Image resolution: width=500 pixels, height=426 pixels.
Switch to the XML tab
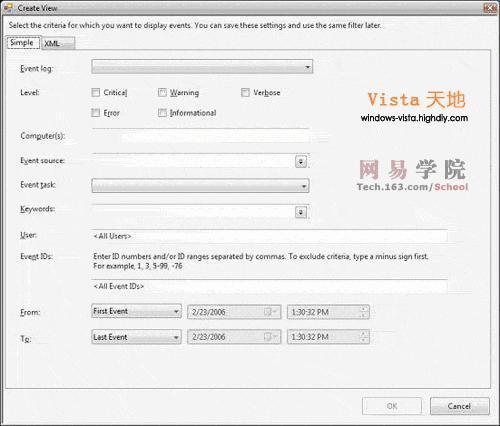pos(58,43)
